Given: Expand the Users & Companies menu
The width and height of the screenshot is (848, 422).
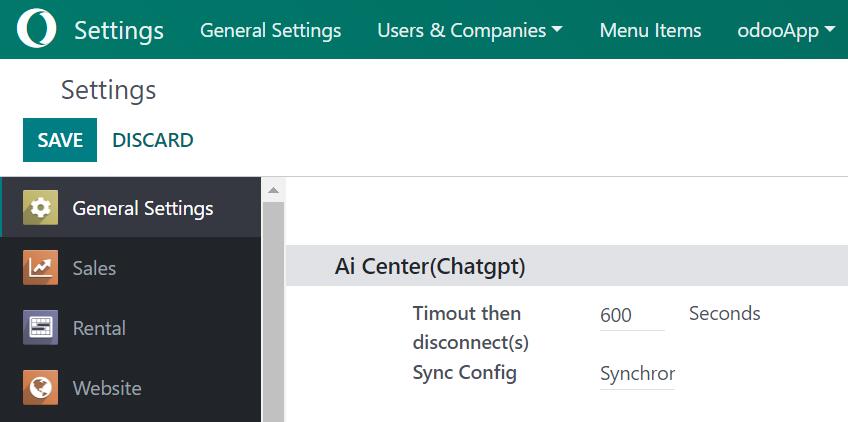Looking at the screenshot, I should point(469,30).
